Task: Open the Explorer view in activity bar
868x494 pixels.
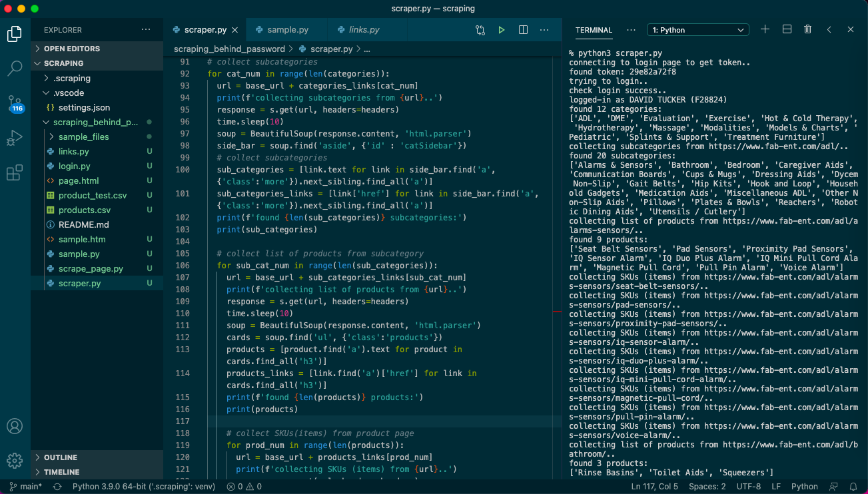Action: 15,33
